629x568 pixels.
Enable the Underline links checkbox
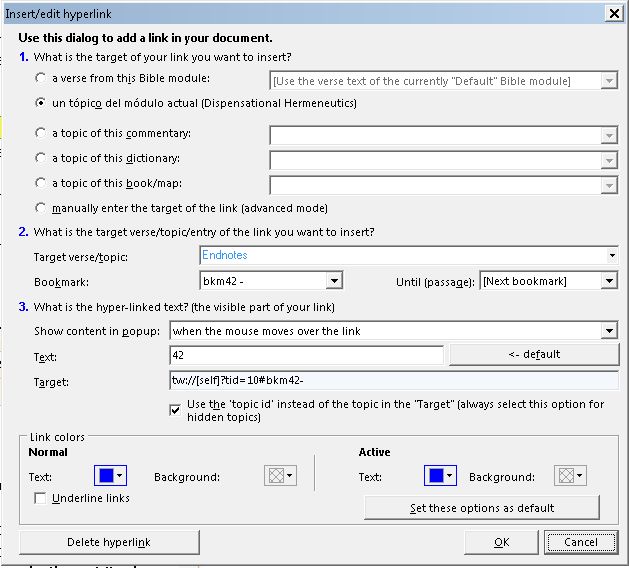(x=40, y=498)
